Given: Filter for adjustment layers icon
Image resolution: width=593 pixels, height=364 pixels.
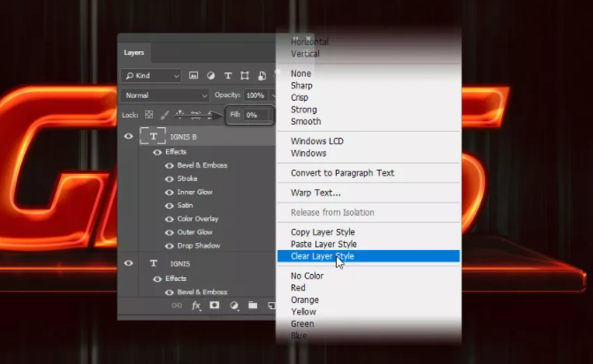Looking at the screenshot, I should click(210, 76).
